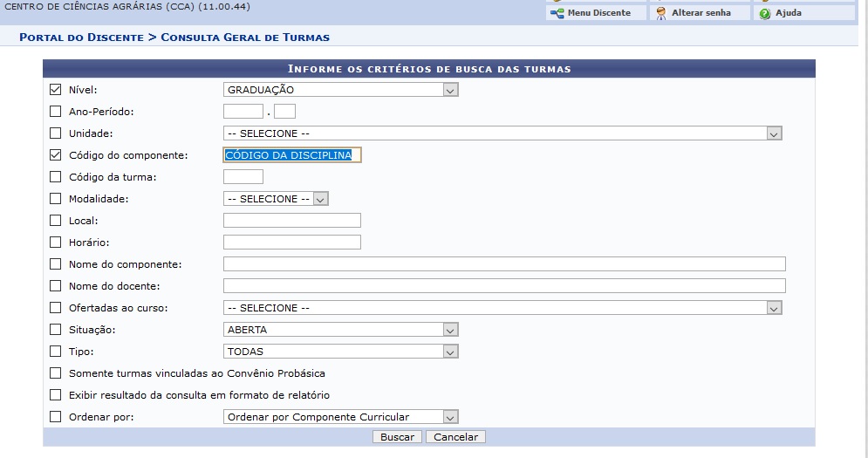
Task: Click the Cancelar button
Action: coord(455,437)
